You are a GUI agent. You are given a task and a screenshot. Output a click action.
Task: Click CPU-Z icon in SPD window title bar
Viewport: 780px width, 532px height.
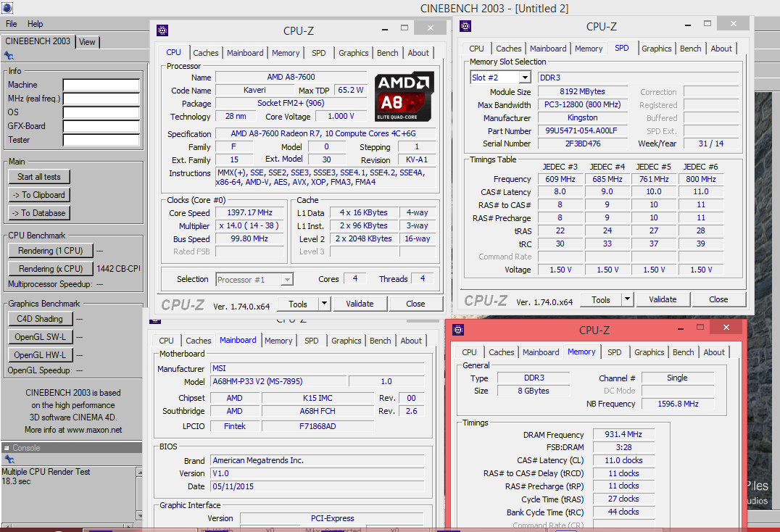pos(465,26)
